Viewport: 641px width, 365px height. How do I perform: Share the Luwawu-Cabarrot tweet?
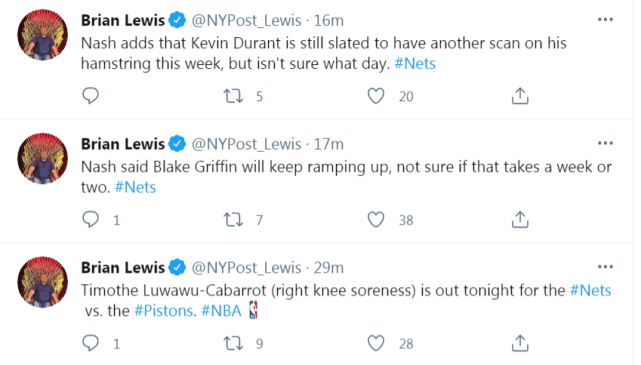tap(520, 343)
